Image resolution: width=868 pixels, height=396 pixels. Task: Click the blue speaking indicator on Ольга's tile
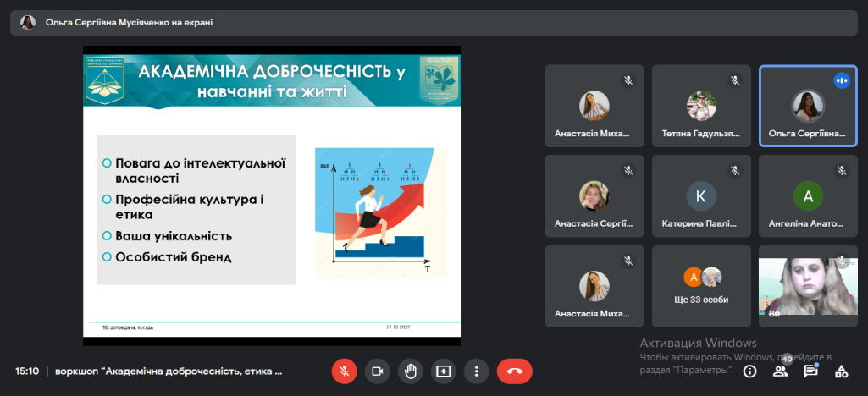(x=841, y=80)
